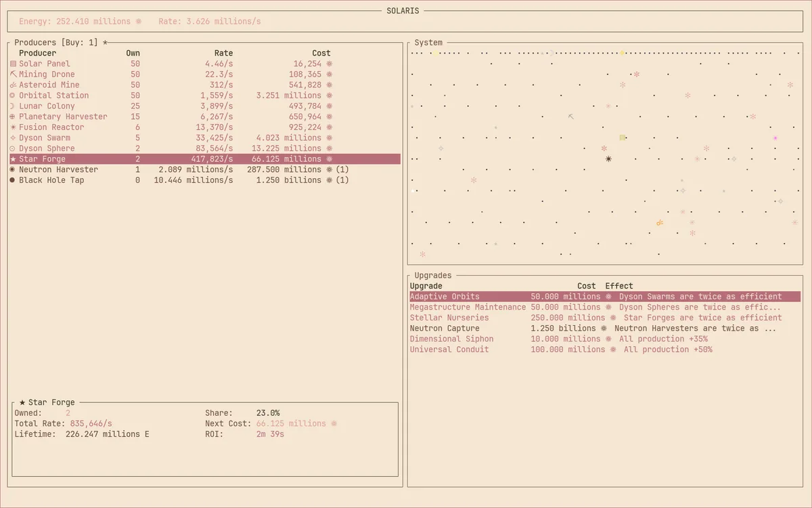
Task: Select the Adaptive Orbits upgrade
Action: [x=605, y=297]
